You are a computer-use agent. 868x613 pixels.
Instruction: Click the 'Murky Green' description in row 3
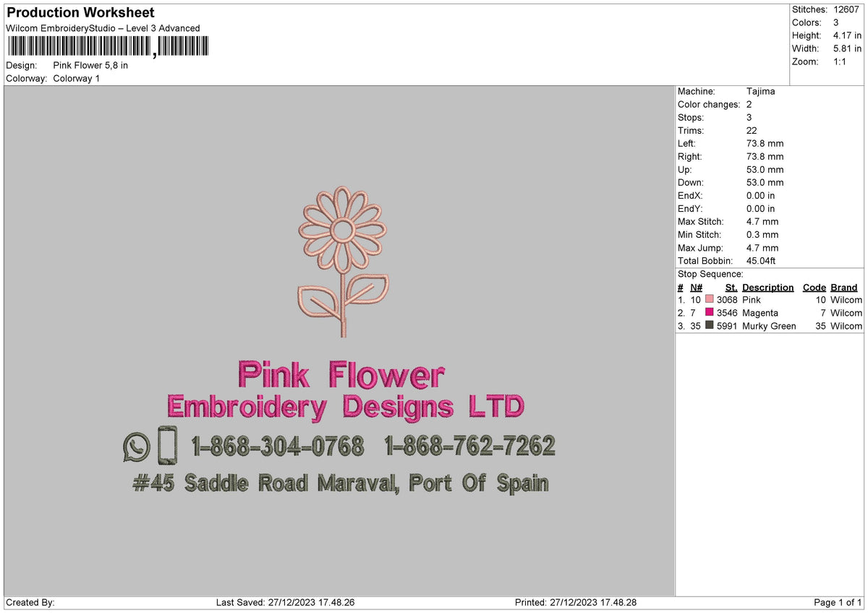769,325
